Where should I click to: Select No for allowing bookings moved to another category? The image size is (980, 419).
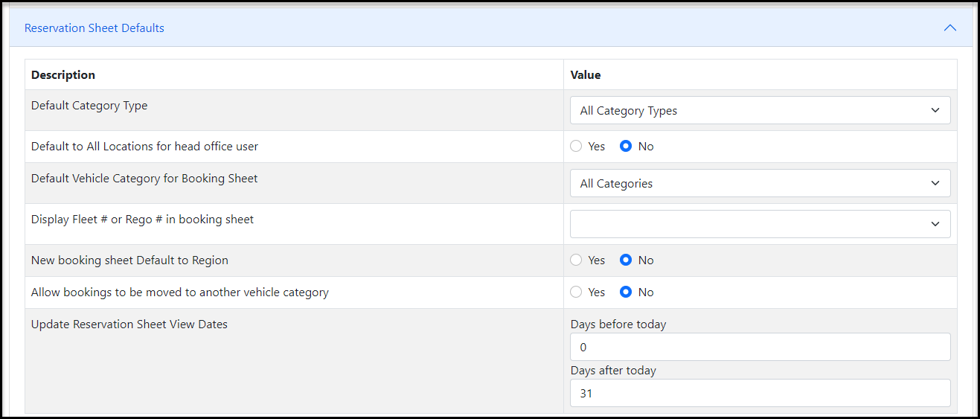[x=626, y=292]
